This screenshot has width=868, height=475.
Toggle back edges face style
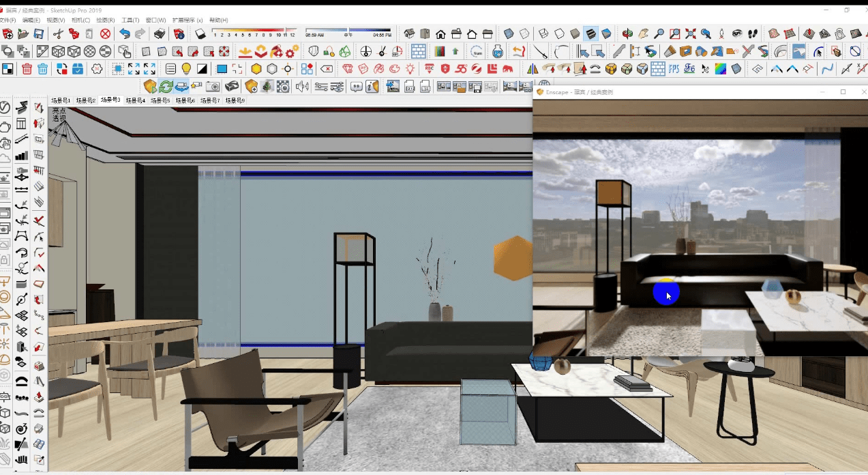(524, 33)
